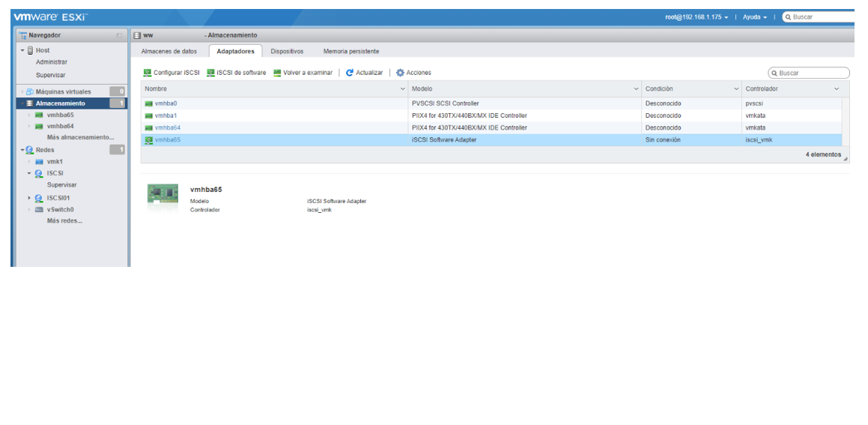868x425 pixels.
Task: Open Modelo column dropdown chevron
Action: [636, 88]
